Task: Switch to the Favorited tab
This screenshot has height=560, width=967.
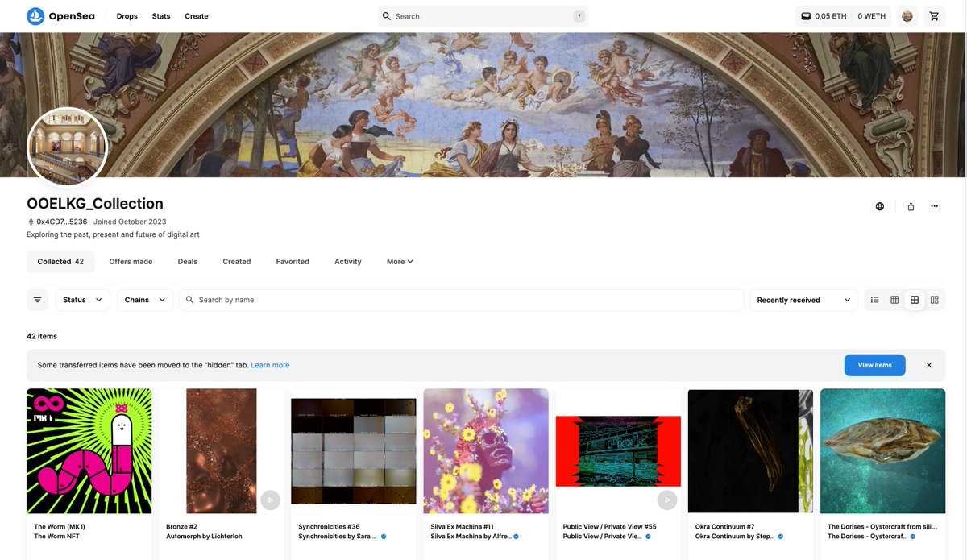Action: pos(293,262)
